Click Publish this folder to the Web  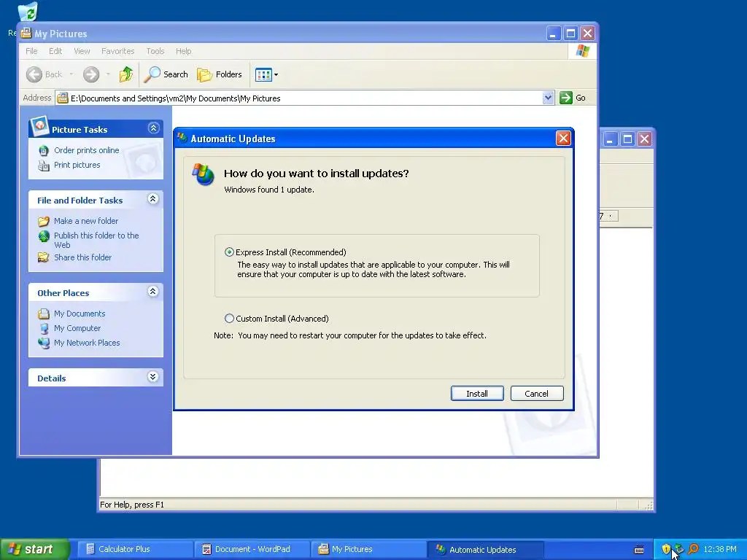coord(96,240)
